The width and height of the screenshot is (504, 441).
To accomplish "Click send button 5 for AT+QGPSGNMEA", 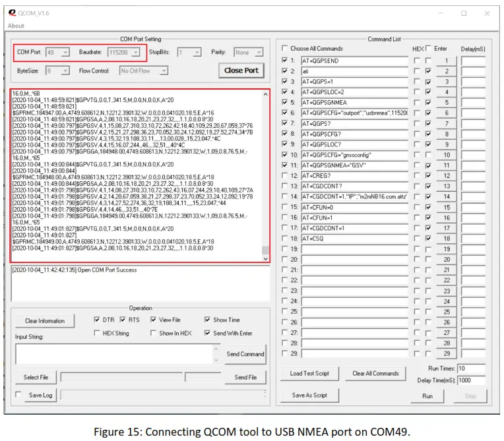I will 447,102.
